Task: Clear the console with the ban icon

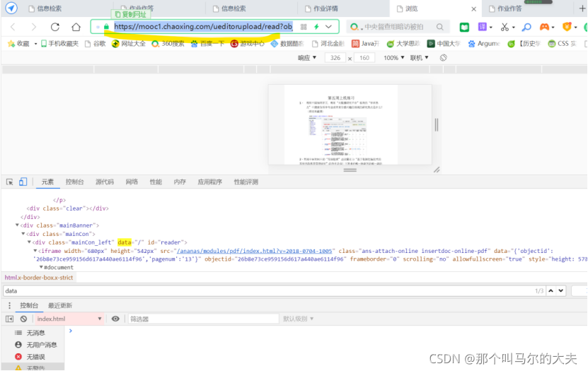Action: point(23,319)
